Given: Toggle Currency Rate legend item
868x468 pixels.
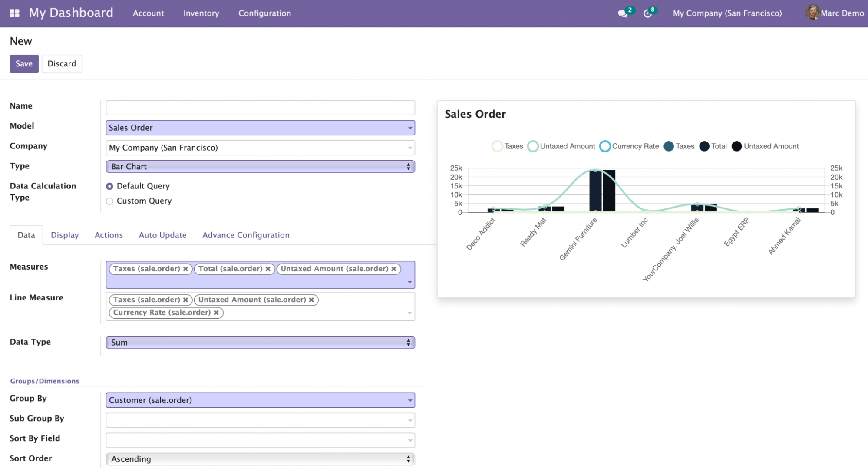Looking at the screenshot, I should coord(629,146).
